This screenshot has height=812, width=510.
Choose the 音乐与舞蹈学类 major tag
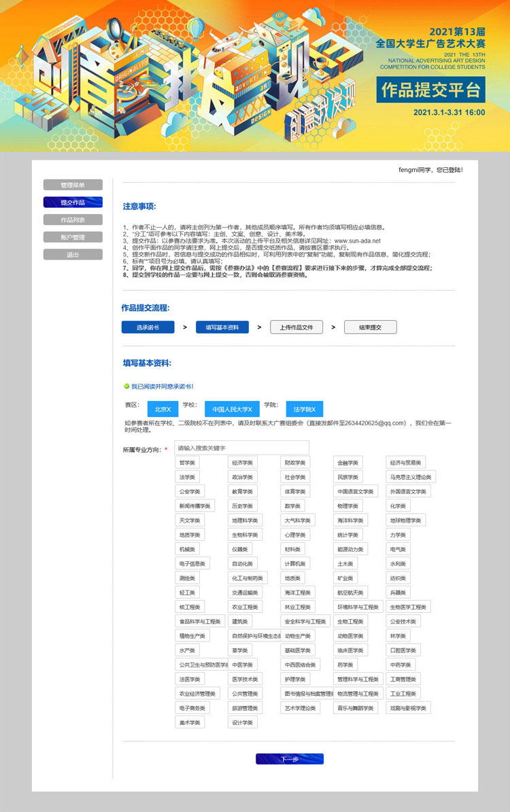(356, 709)
